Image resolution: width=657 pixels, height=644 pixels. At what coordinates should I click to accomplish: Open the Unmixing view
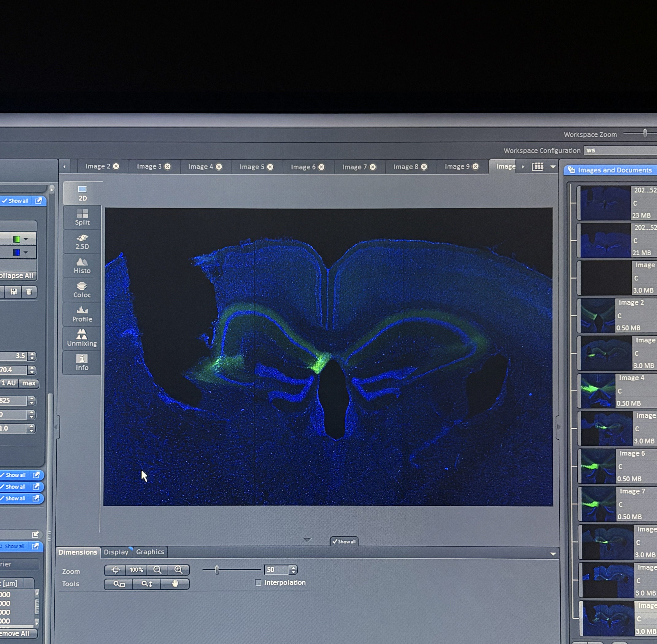point(82,338)
